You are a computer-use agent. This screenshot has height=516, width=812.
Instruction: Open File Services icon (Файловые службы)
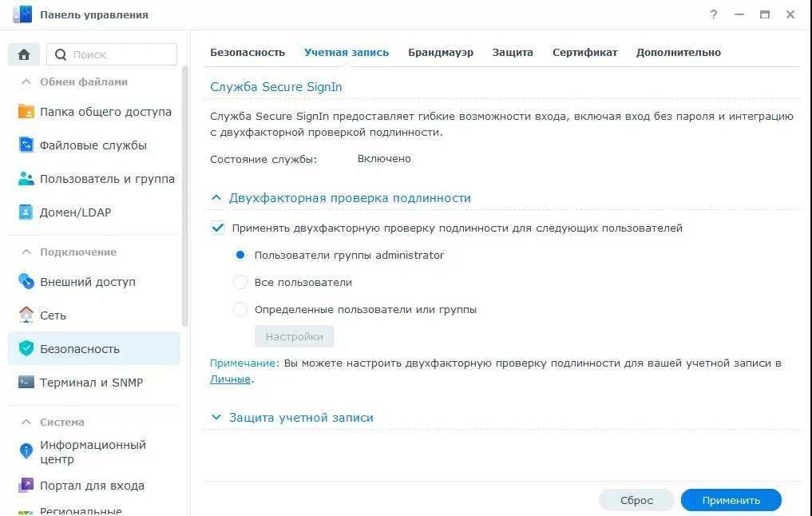click(26, 145)
